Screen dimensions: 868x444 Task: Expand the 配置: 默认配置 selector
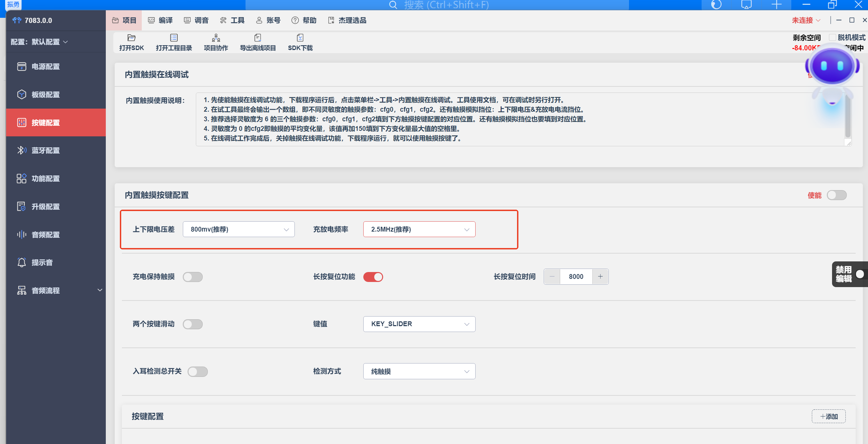point(39,42)
